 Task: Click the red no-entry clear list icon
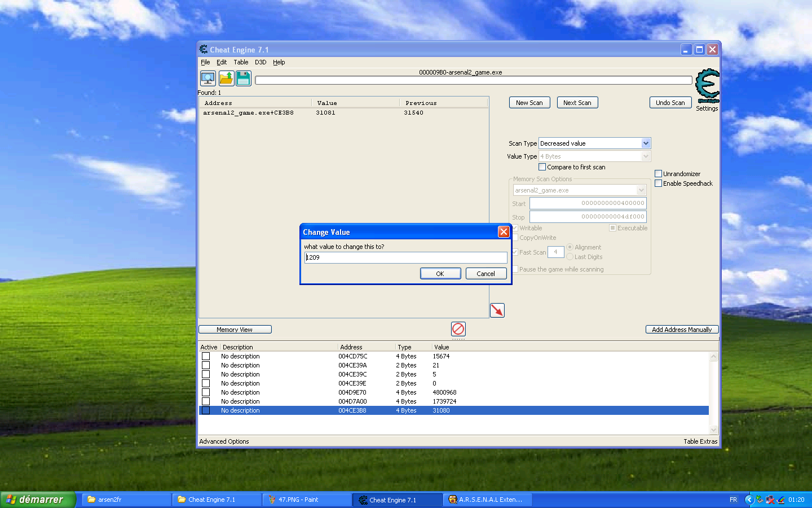click(x=458, y=329)
